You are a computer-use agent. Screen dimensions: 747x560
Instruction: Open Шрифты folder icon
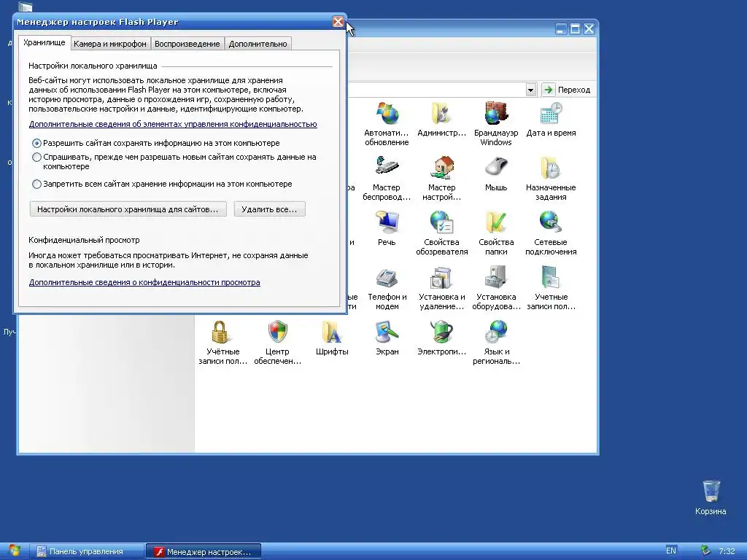click(332, 332)
